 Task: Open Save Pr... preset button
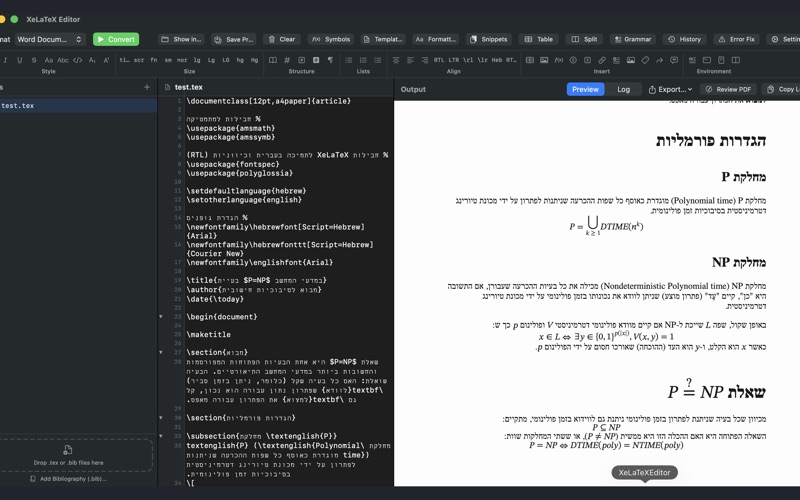(x=233, y=39)
